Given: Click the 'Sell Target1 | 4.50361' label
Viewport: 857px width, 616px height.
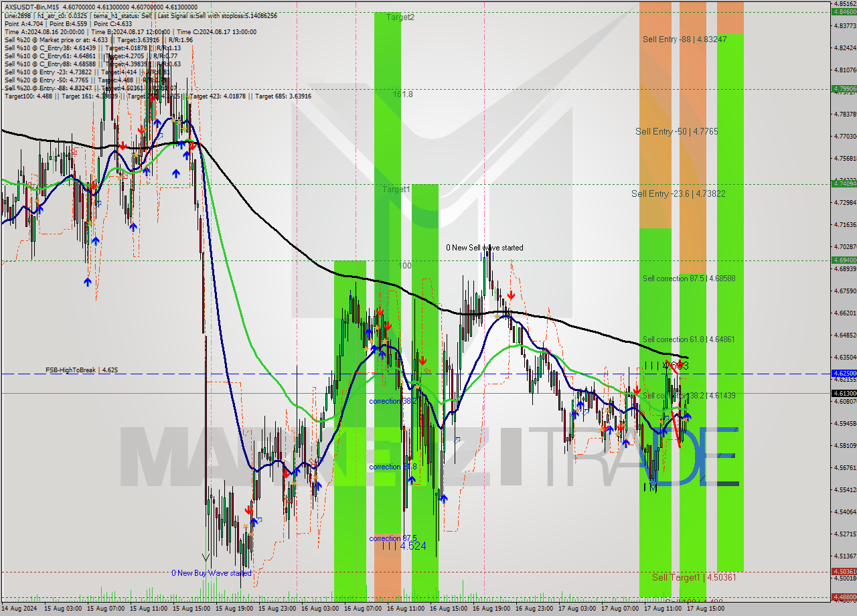Looking at the screenshot, I should [694, 577].
